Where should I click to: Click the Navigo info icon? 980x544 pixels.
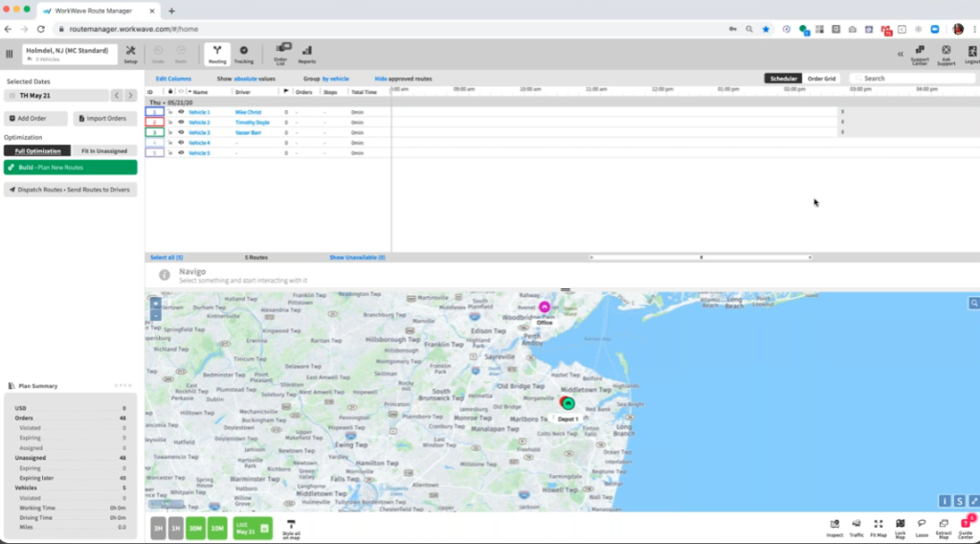165,275
